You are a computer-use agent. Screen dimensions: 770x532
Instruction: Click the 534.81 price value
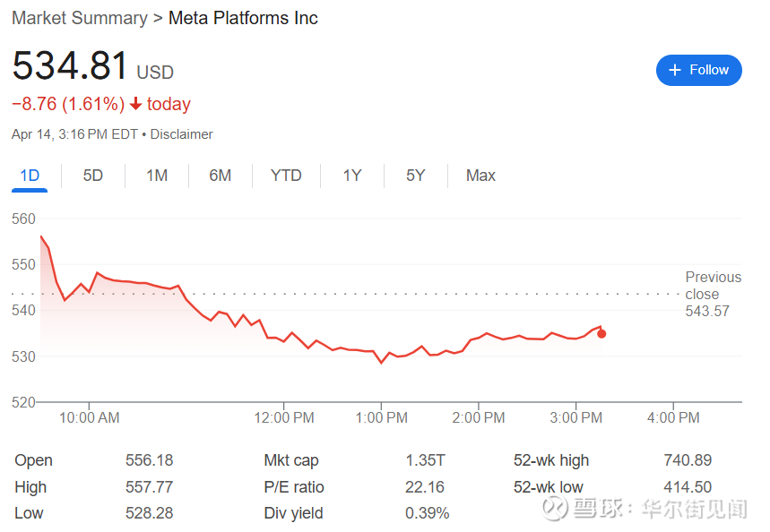69,67
